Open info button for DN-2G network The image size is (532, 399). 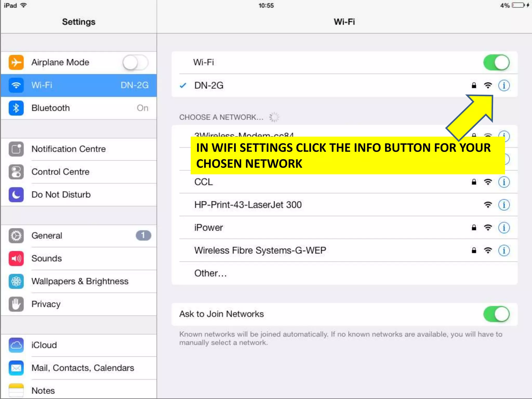tap(504, 85)
